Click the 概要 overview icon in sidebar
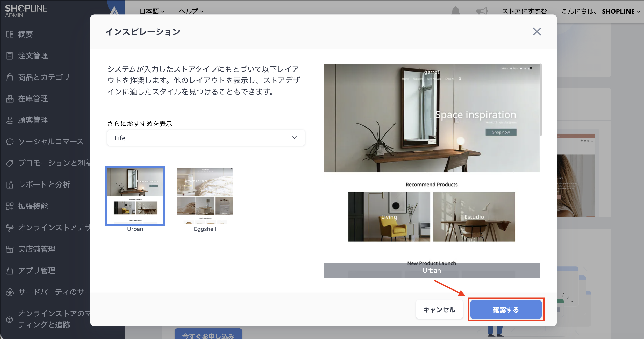 tap(10, 34)
